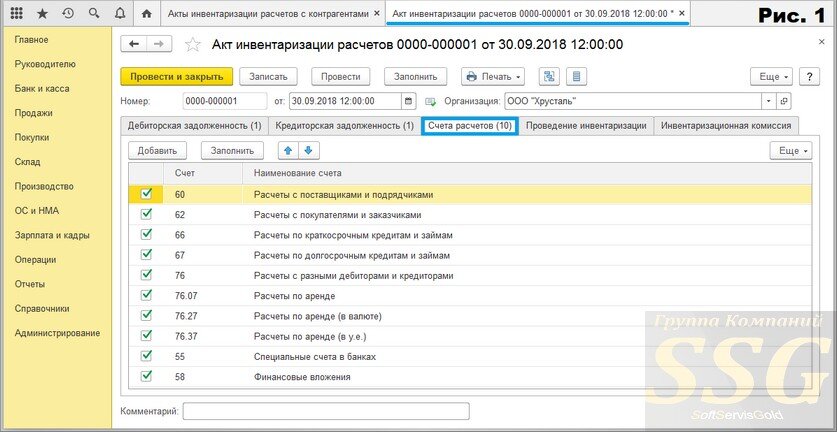Open Favorites star in top panel
The height and width of the screenshot is (432, 837).
(x=42, y=14)
